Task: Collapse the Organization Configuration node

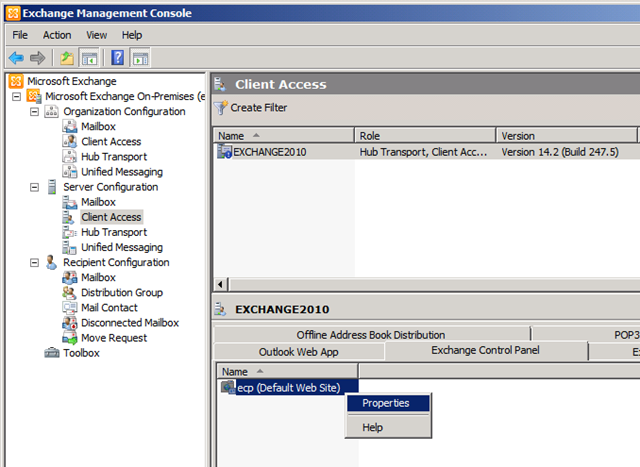Action: click(35, 112)
